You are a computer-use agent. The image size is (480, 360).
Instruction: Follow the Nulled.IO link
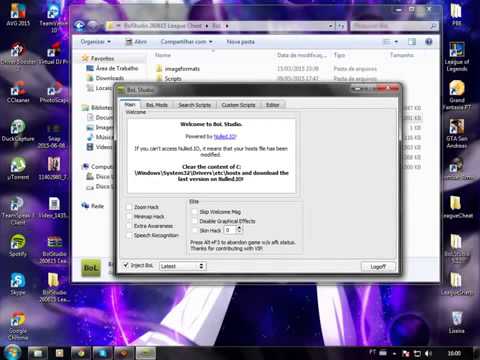coord(225,136)
